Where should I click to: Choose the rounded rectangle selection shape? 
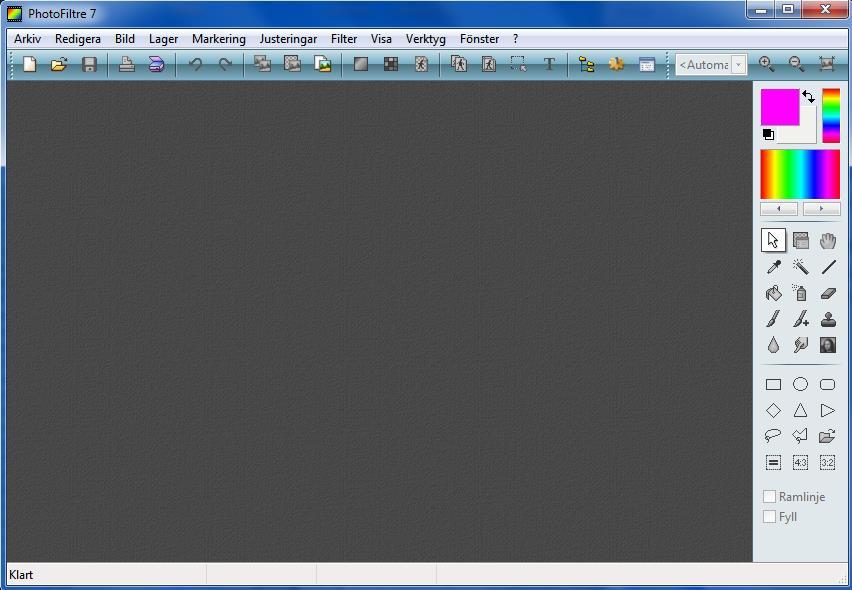(828, 385)
